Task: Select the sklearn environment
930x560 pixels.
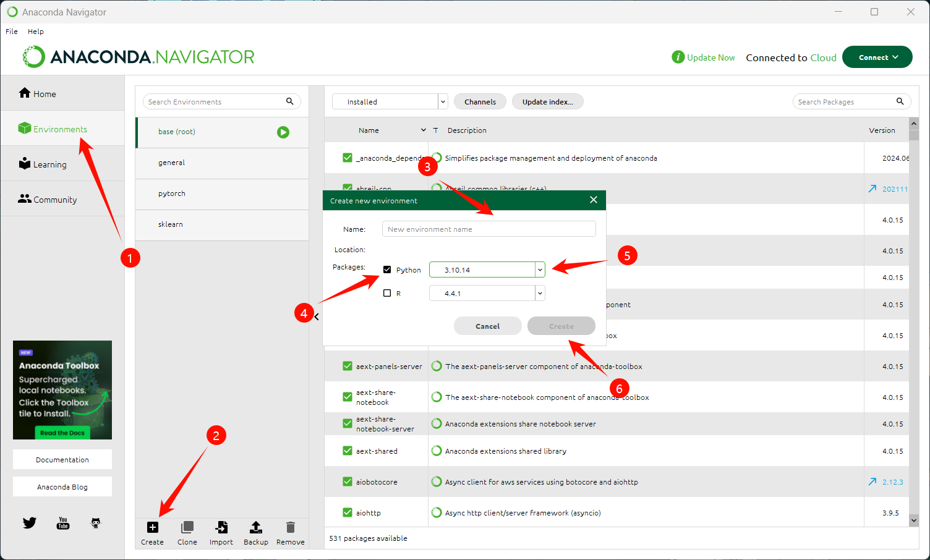Action: coord(222,225)
